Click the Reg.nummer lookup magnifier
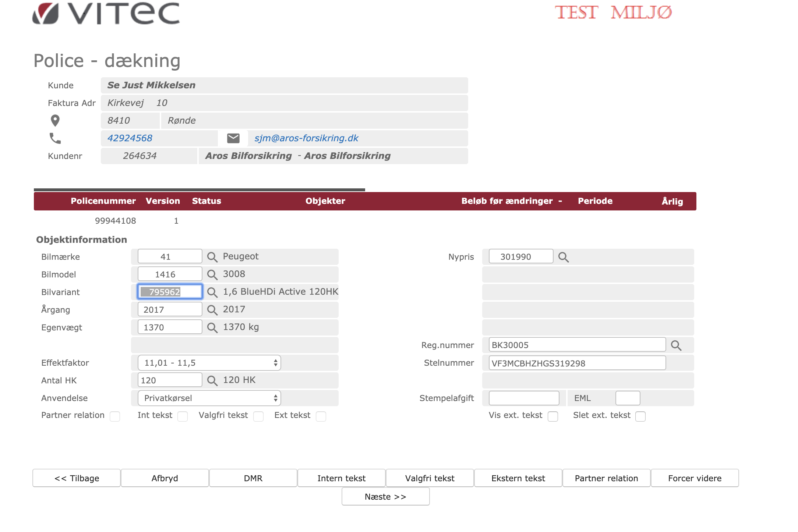Viewport: 798px width, 532px height. (676, 345)
